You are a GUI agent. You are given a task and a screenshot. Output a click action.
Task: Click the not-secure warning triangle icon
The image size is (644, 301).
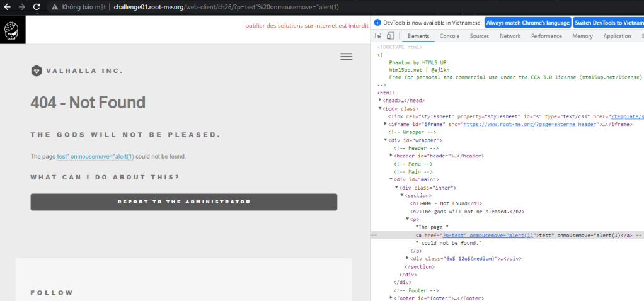[55, 7]
